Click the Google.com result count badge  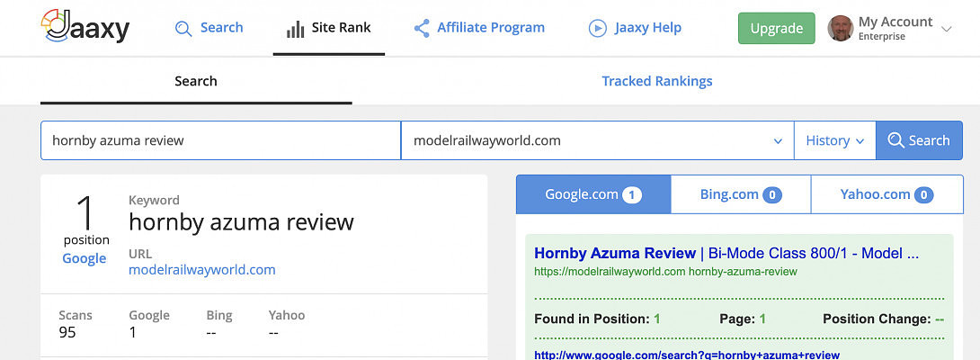click(632, 194)
